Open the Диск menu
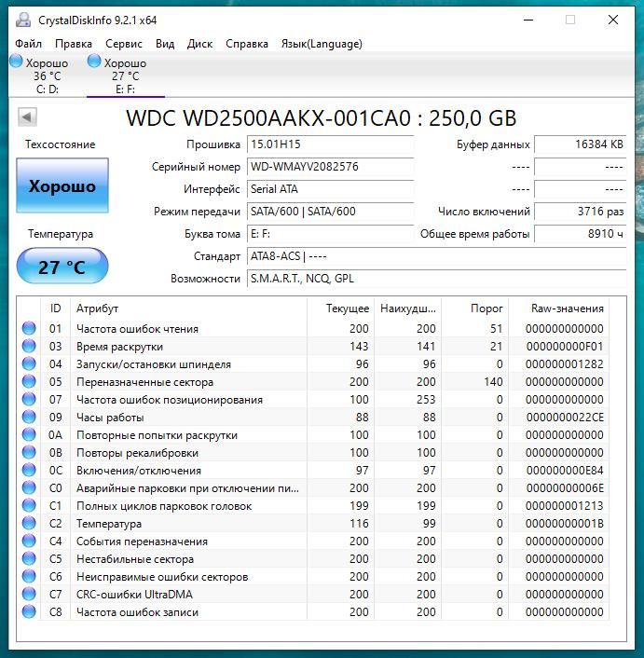 click(x=199, y=44)
